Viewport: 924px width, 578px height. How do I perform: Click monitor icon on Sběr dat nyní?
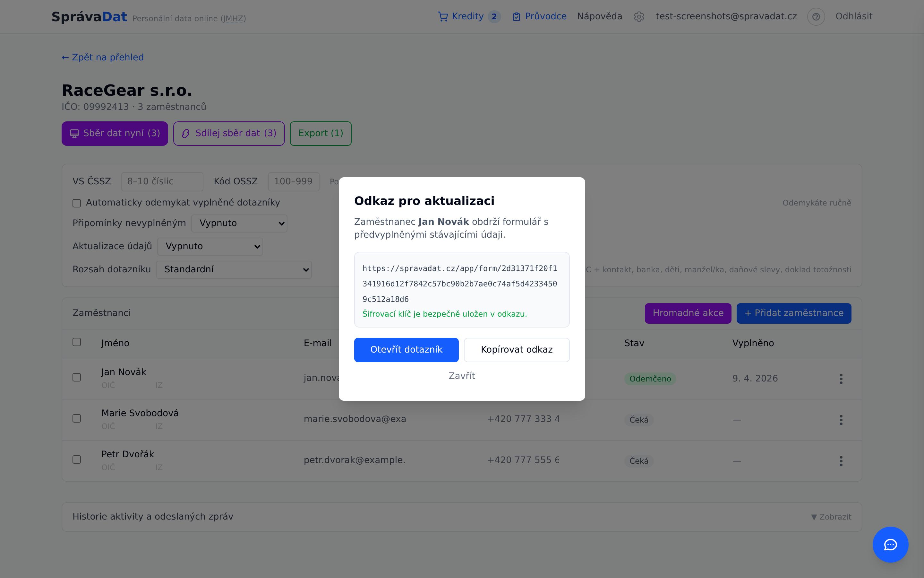click(74, 133)
